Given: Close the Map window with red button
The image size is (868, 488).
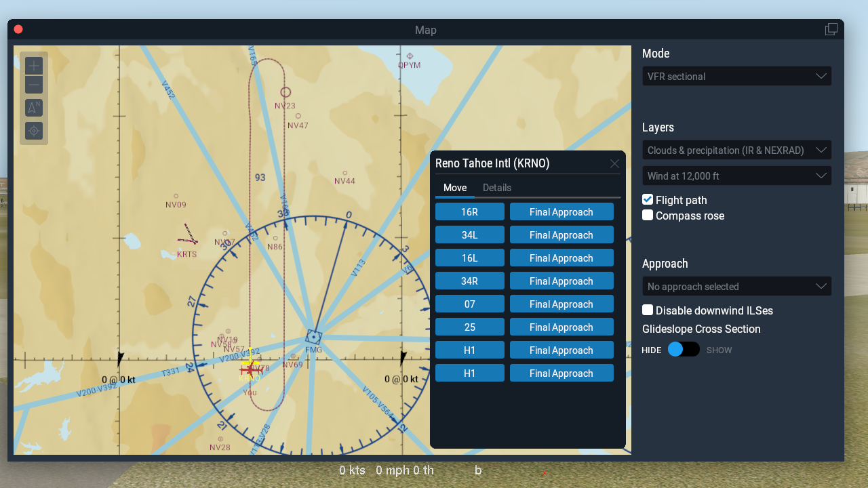Looking at the screenshot, I should click(x=18, y=29).
